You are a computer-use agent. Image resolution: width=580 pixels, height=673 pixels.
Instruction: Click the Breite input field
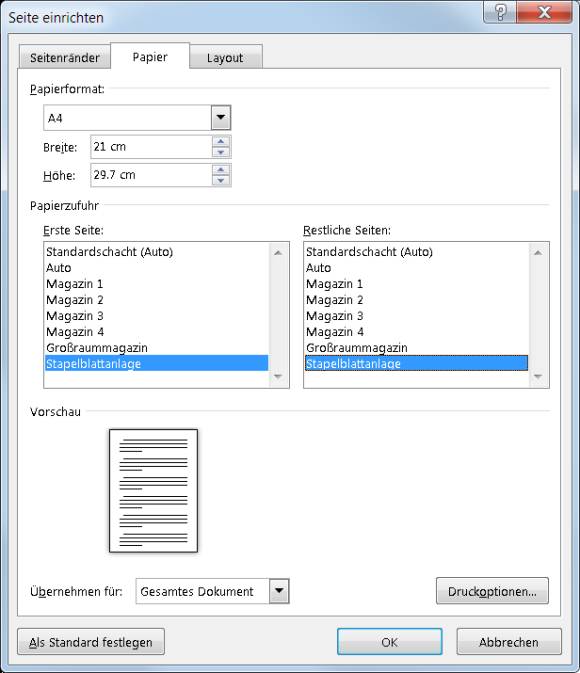pyautogui.click(x=151, y=147)
